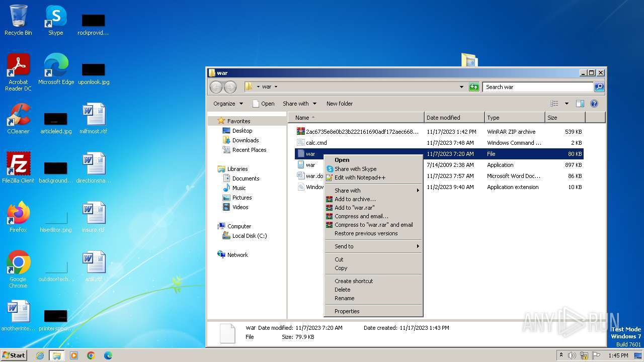Viewport: 644px width, 362px height.
Task: Refresh the war folder view
Action: coord(474,87)
